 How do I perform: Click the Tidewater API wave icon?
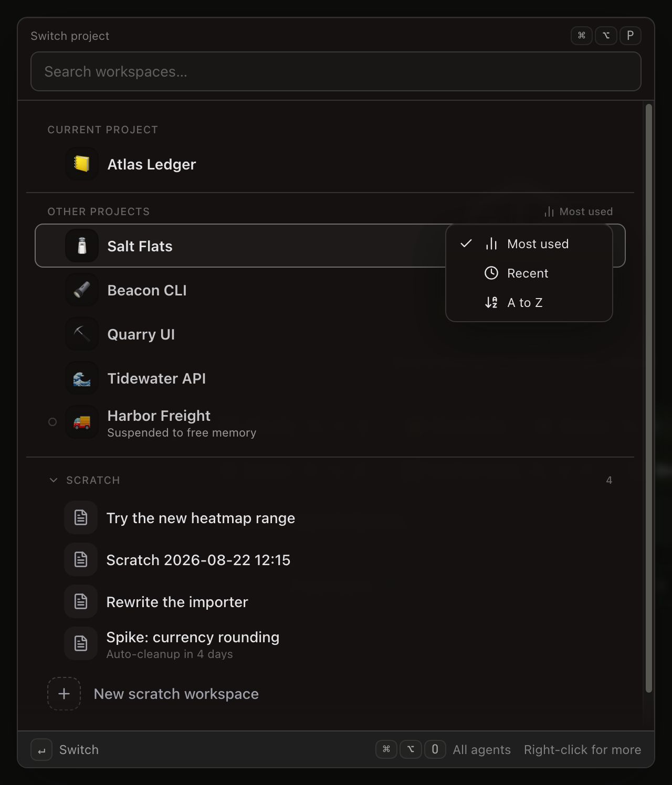point(82,378)
